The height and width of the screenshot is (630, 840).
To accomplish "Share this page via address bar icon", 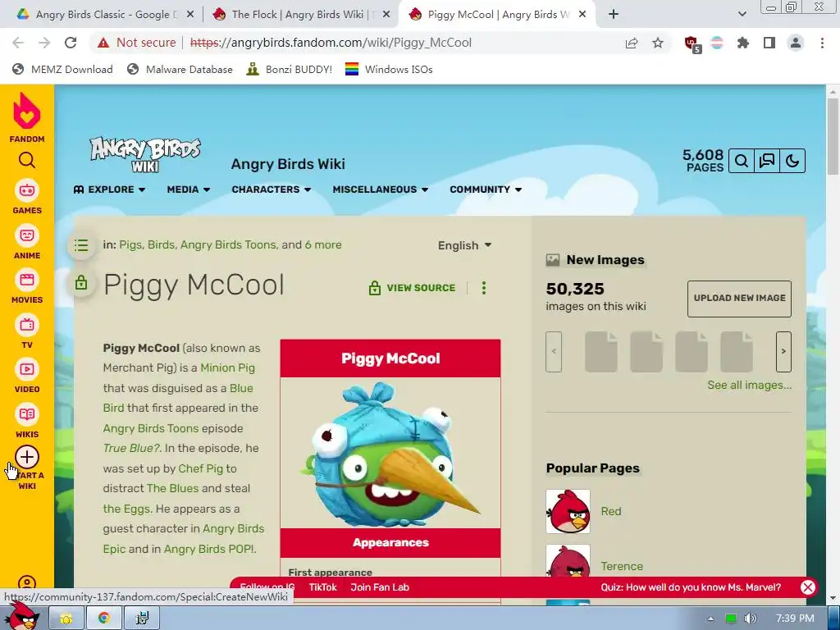I will click(x=632, y=43).
